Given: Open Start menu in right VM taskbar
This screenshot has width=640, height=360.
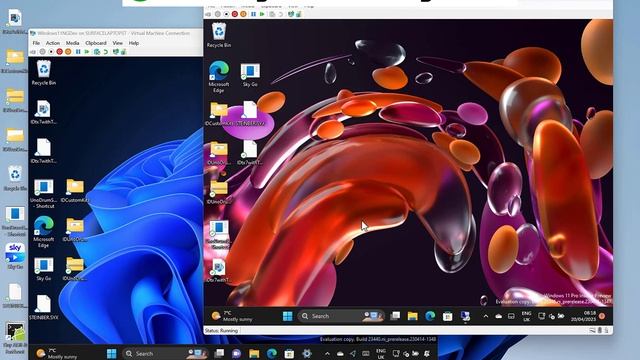Looking at the screenshot, I should pyautogui.click(x=287, y=316).
